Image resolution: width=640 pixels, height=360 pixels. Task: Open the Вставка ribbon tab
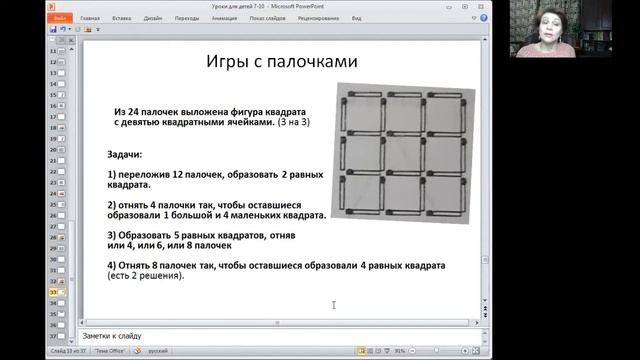click(x=122, y=18)
